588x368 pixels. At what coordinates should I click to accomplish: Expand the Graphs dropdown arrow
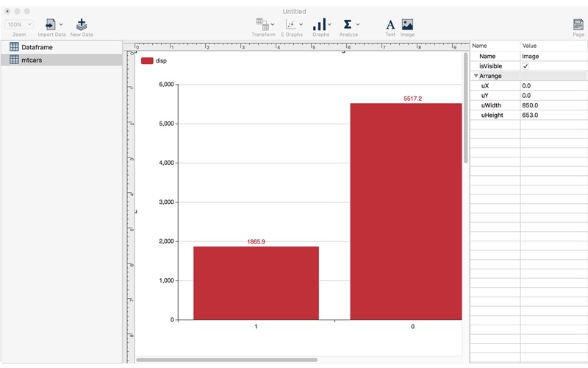329,25
